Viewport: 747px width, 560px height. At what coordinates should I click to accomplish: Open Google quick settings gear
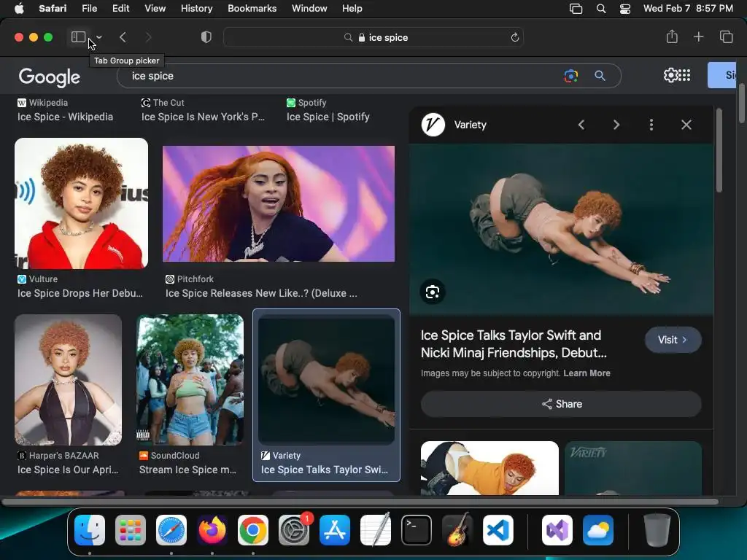point(670,75)
